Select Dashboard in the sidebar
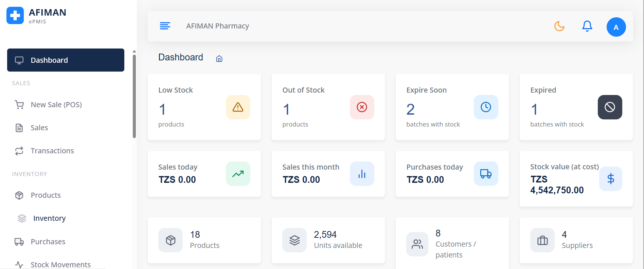Screen dimensions: 644x269 [66, 60]
